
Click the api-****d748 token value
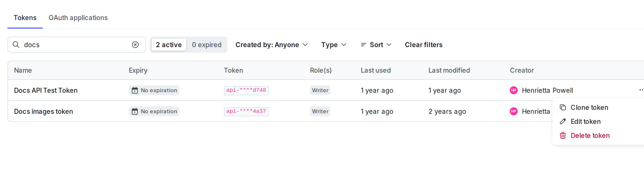coord(246,90)
